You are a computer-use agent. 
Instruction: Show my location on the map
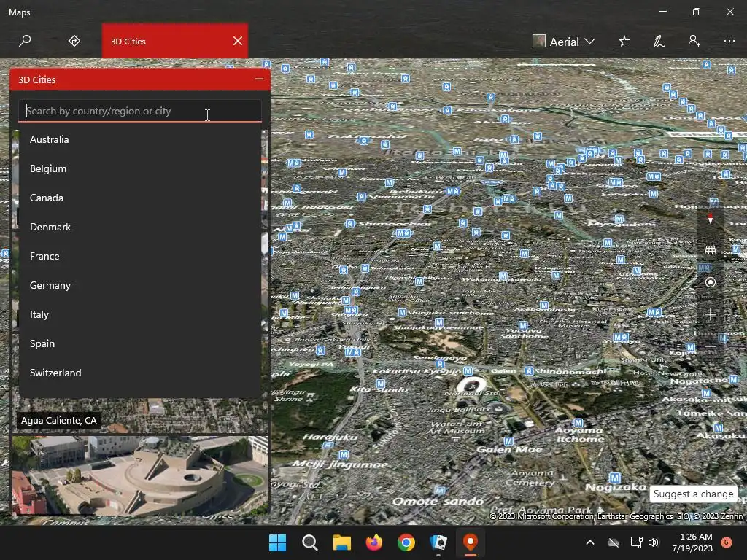[711, 282]
